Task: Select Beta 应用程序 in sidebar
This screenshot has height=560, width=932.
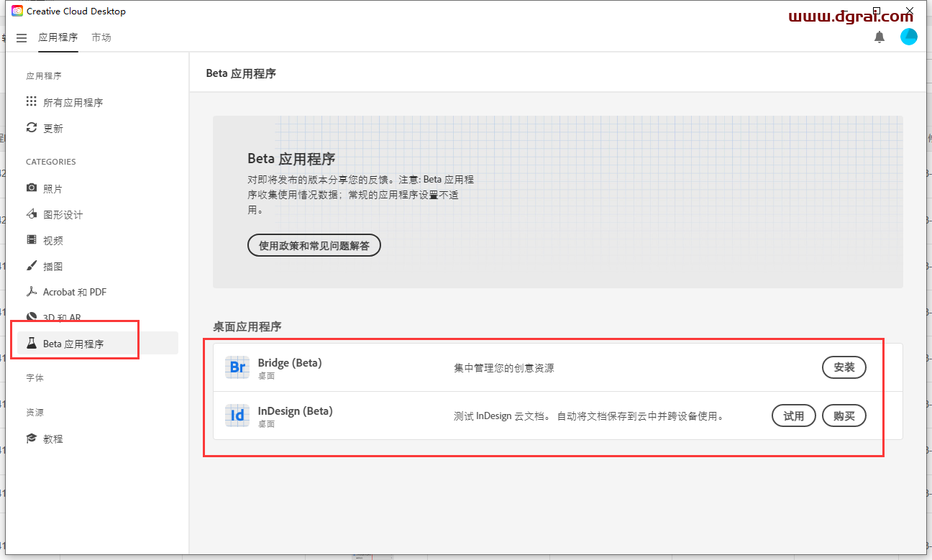Action: [x=96, y=343]
